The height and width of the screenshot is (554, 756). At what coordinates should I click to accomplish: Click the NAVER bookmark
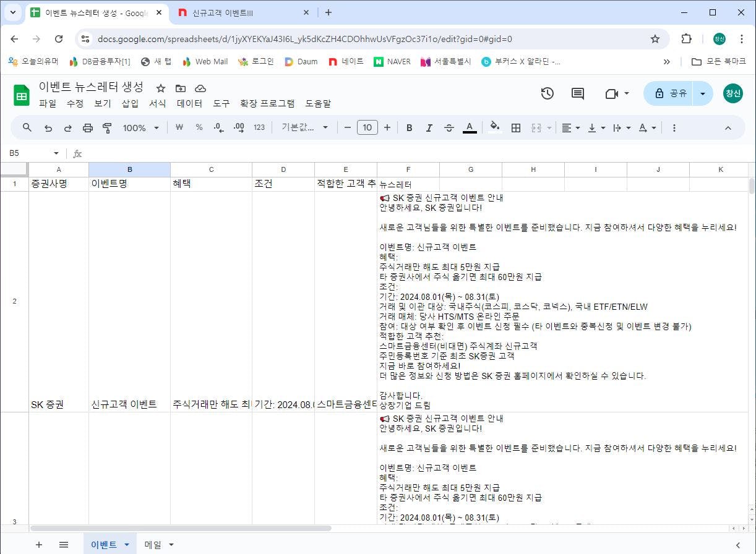[392, 62]
